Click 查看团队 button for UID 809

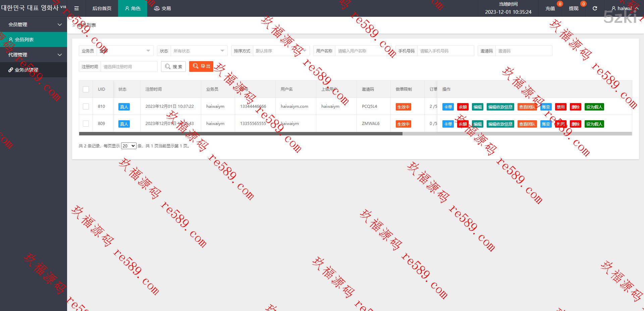[x=527, y=124]
